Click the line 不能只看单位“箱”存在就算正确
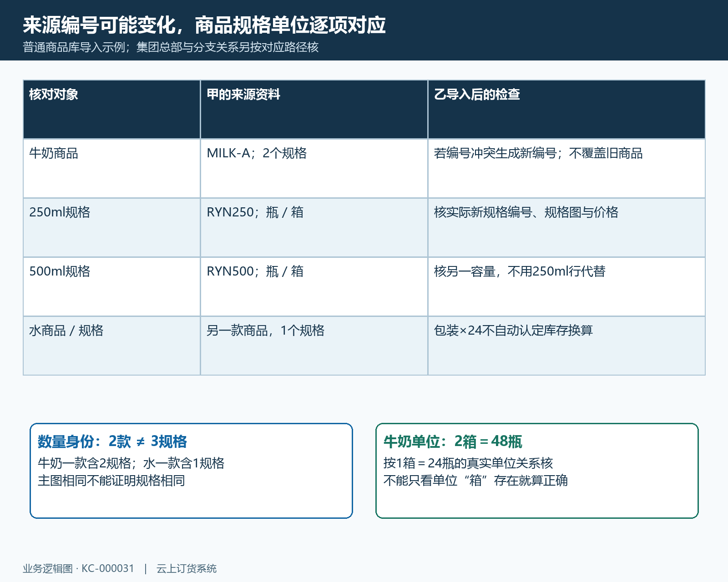The width and height of the screenshot is (728, 582). 475,481
